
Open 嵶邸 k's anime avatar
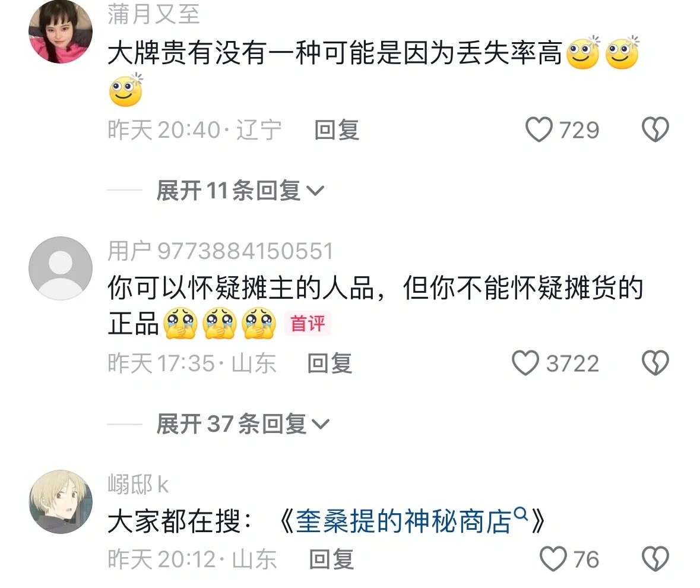pos(61,502)
